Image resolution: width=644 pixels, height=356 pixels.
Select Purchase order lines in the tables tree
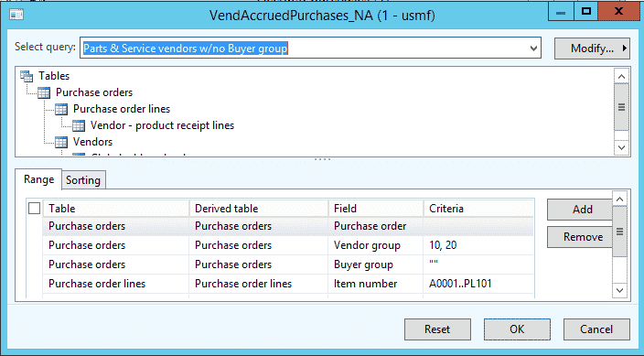pos(122,109)
